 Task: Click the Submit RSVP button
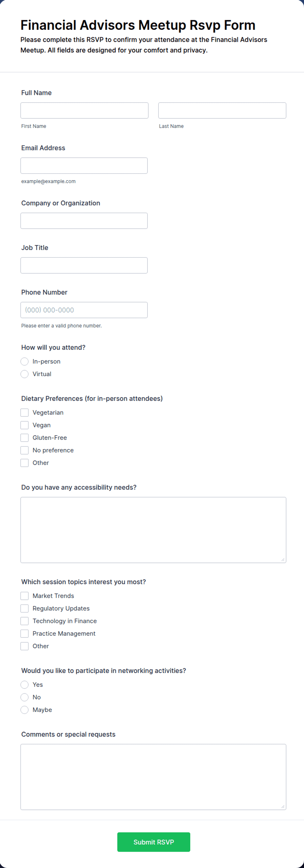tap(154, 842)
